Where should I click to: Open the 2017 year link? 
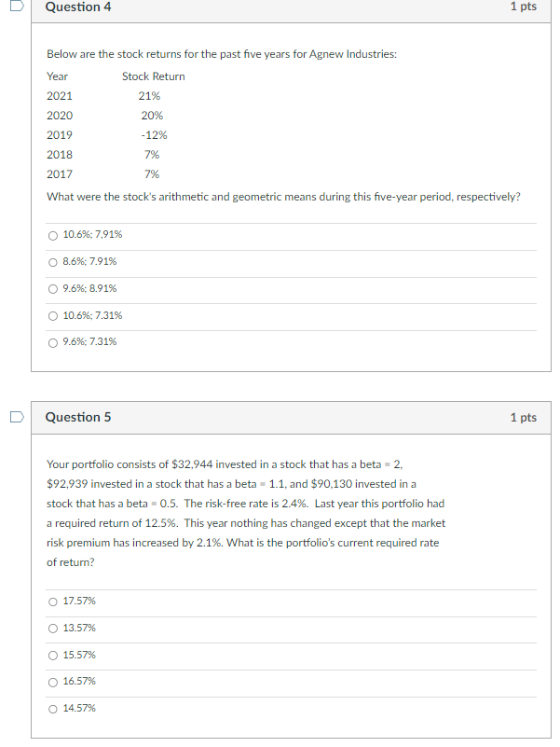[x=58, y=173]
